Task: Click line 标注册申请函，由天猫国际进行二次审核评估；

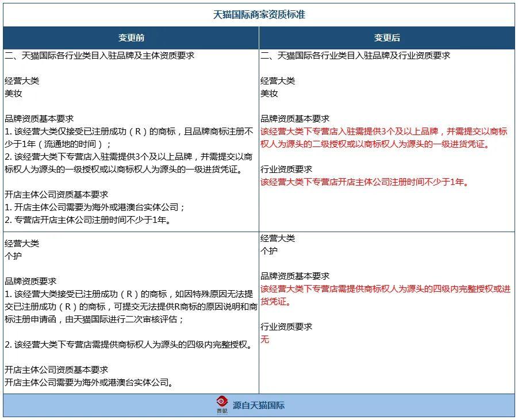Action: point(94,319)
